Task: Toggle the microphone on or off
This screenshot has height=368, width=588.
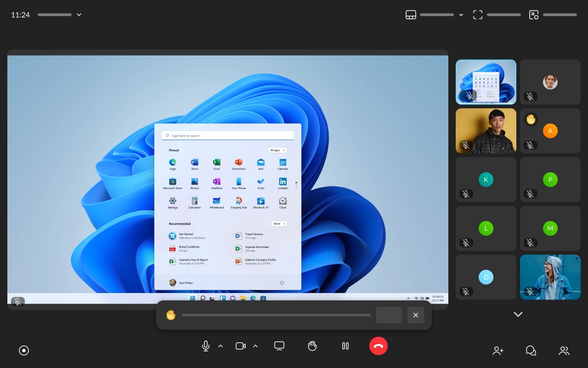Action: tap(206, 346)
